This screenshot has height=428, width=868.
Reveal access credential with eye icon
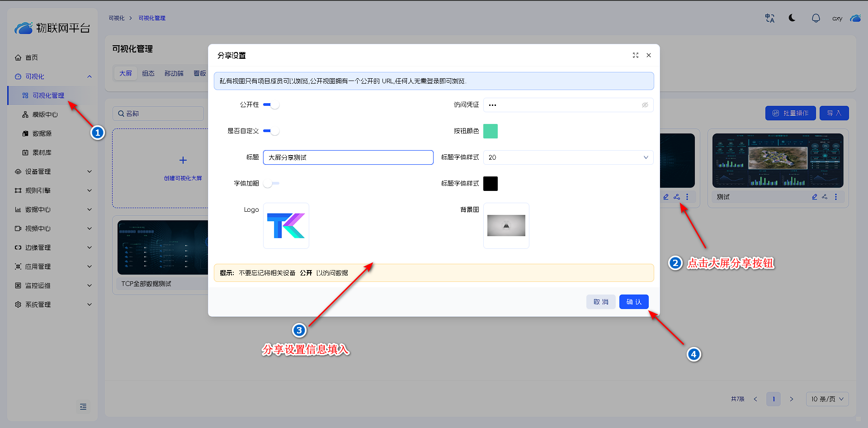(x=645, y=105)
